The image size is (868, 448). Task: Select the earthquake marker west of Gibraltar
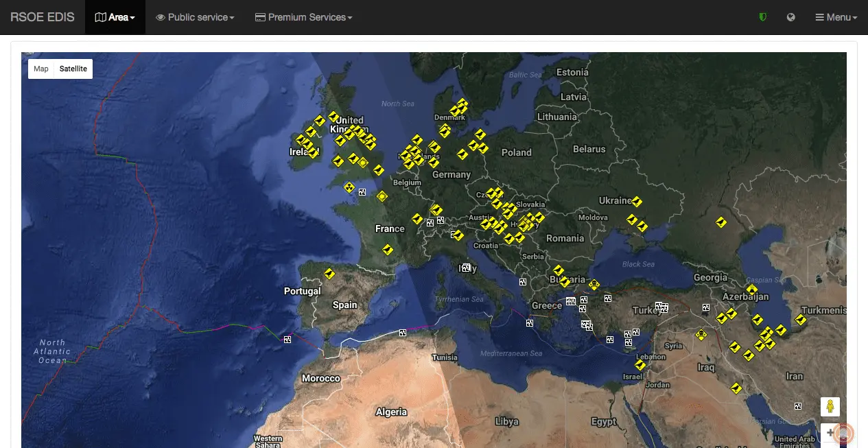point(288,339)
